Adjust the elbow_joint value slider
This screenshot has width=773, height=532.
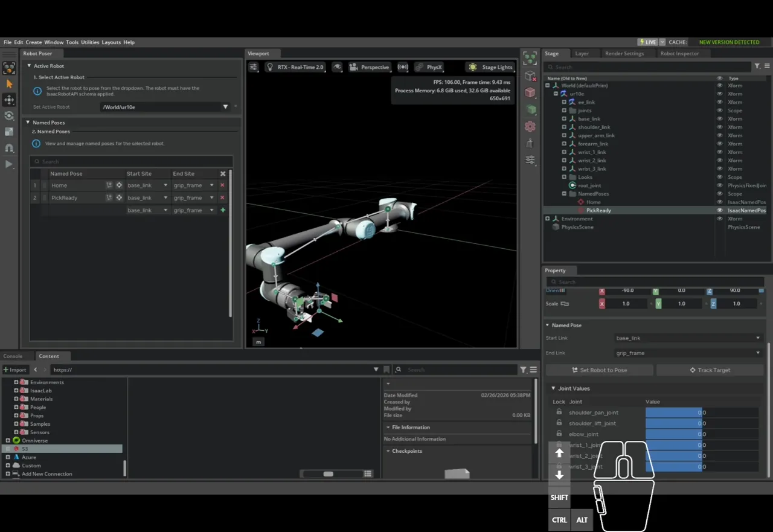(673, 434)
